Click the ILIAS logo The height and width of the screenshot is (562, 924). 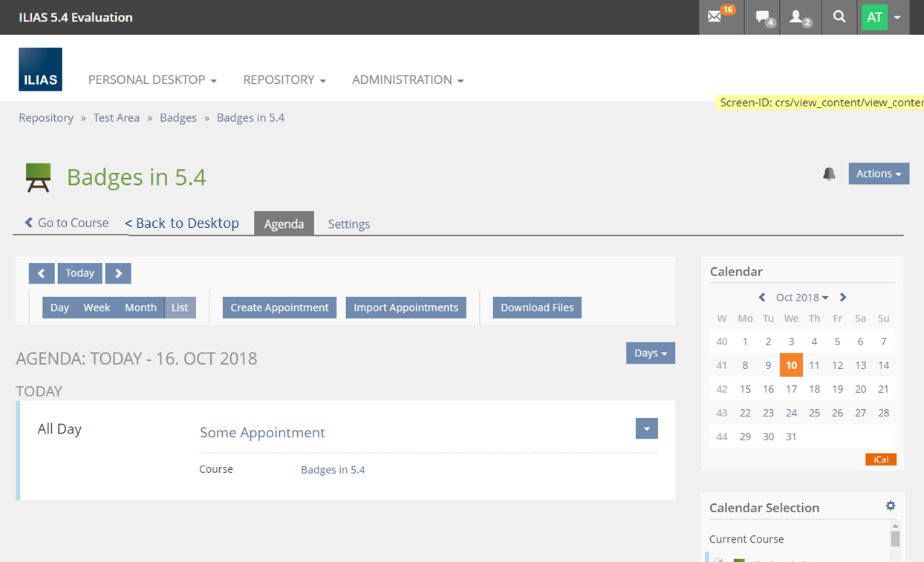[x=40, y=69]
